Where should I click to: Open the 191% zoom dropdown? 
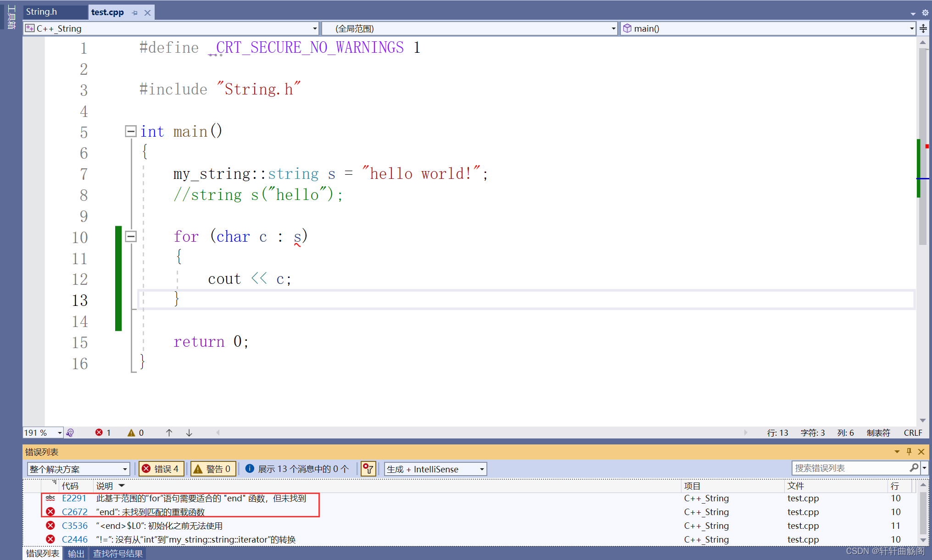[x=60, y=432]
